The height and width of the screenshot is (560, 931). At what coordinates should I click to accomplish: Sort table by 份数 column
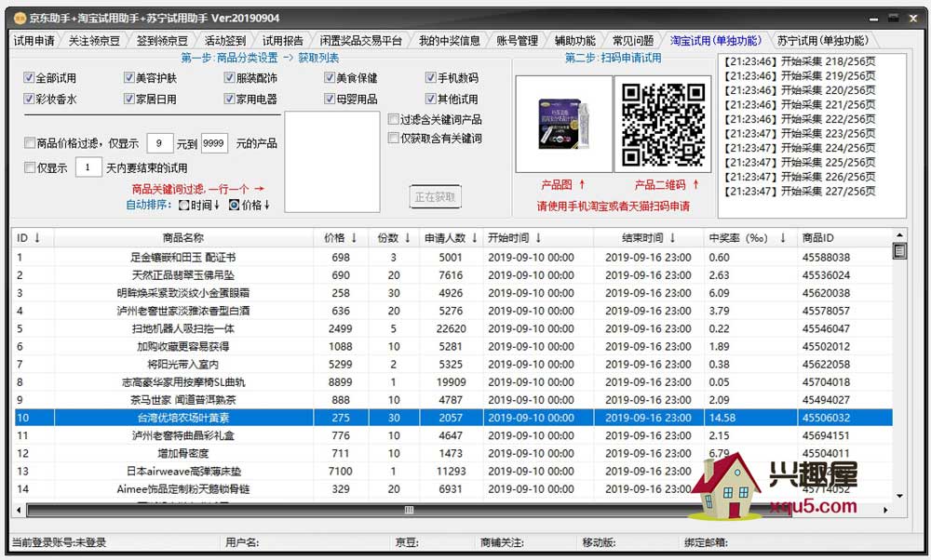(x=394, y=238)
